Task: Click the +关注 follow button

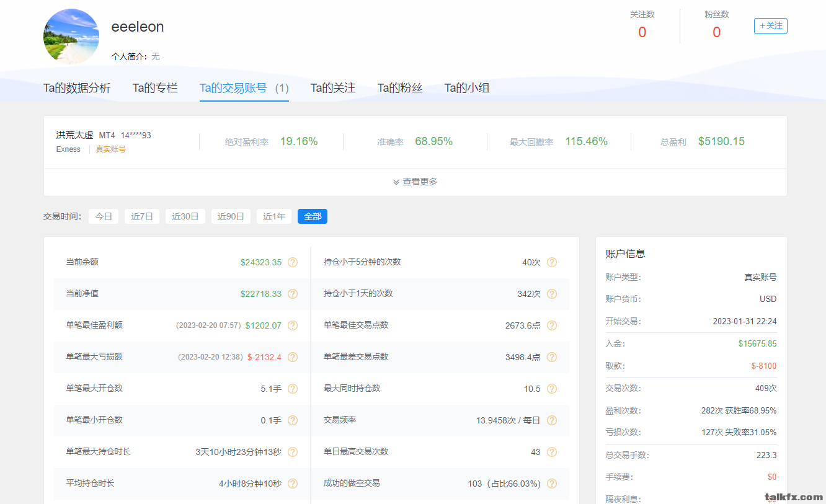Action: [771, 26]
